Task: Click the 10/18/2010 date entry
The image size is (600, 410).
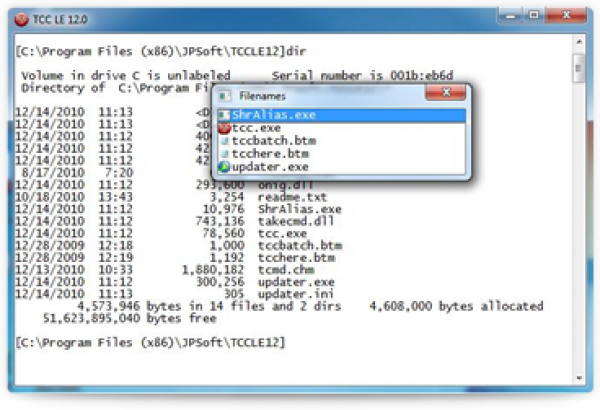Action: [x=50, y=197]
